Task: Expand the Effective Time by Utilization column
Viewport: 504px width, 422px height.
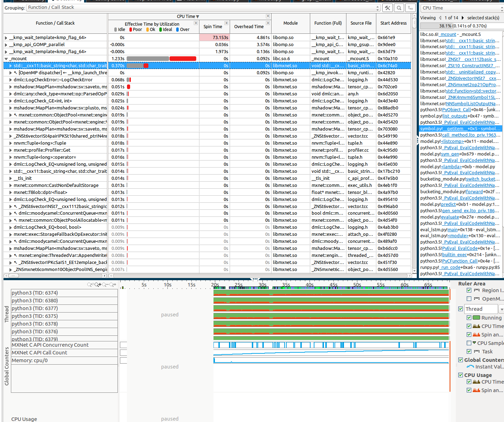Action: pos(196,23)
